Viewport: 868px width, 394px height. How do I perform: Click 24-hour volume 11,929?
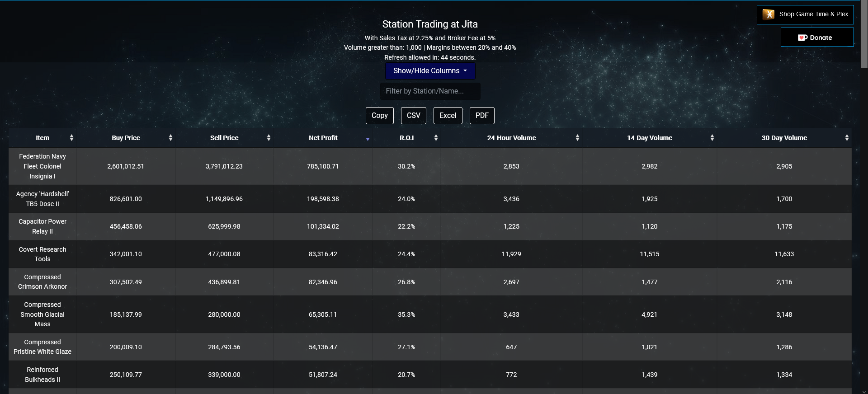pyautogui.click(x=511, y=254)
